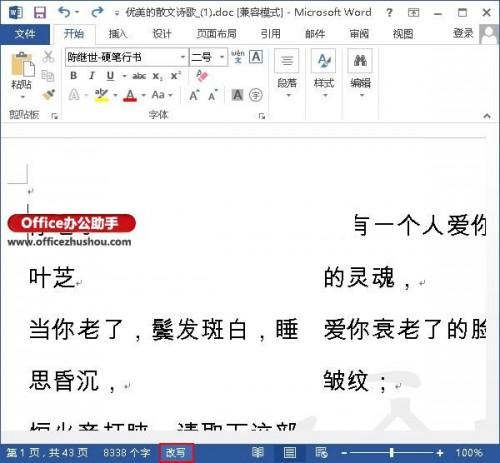Expand the Paste options arrow
Image resolution: width=500 pixels, height=463 pixels.
(x=23, y=97)
